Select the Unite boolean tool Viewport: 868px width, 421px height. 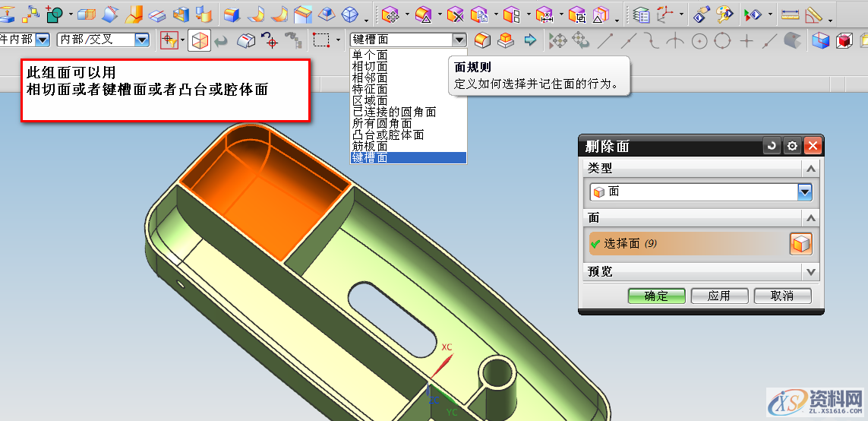click(55, 13)
